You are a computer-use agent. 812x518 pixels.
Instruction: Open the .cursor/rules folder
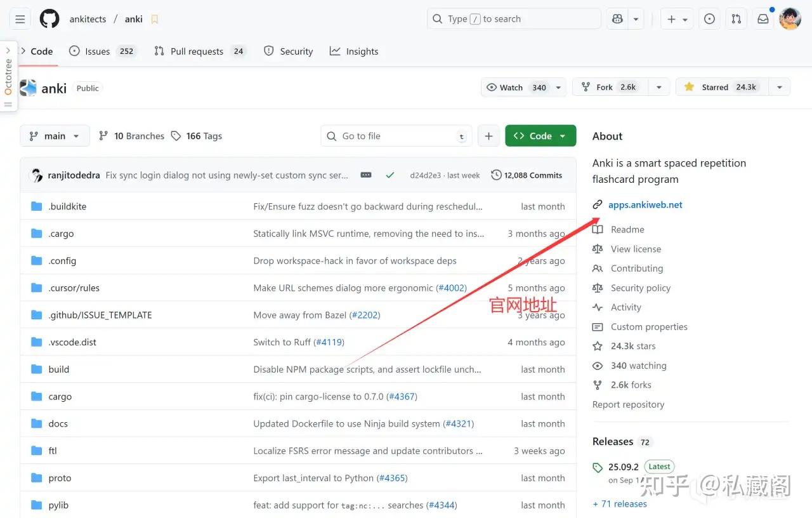(74, 288)
